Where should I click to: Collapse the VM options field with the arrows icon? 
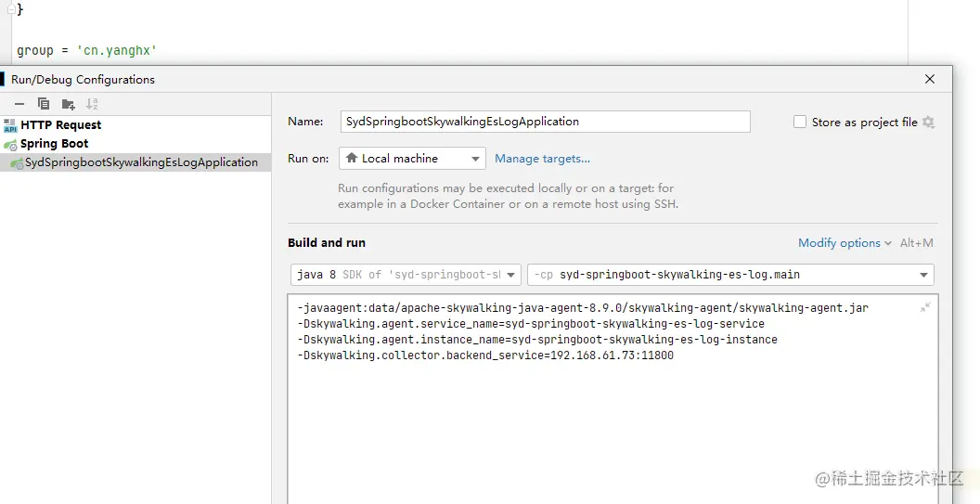pos(925,307)
